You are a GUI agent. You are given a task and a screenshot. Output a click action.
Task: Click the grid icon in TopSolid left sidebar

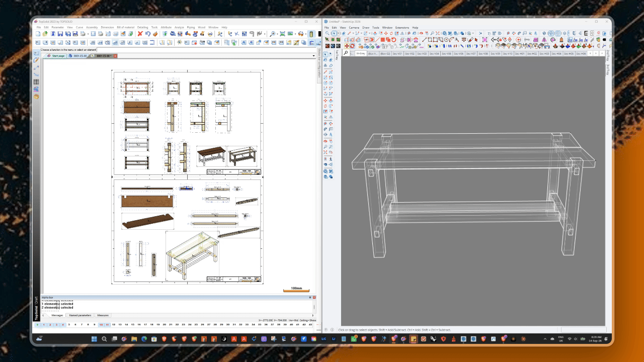(36, 82)
